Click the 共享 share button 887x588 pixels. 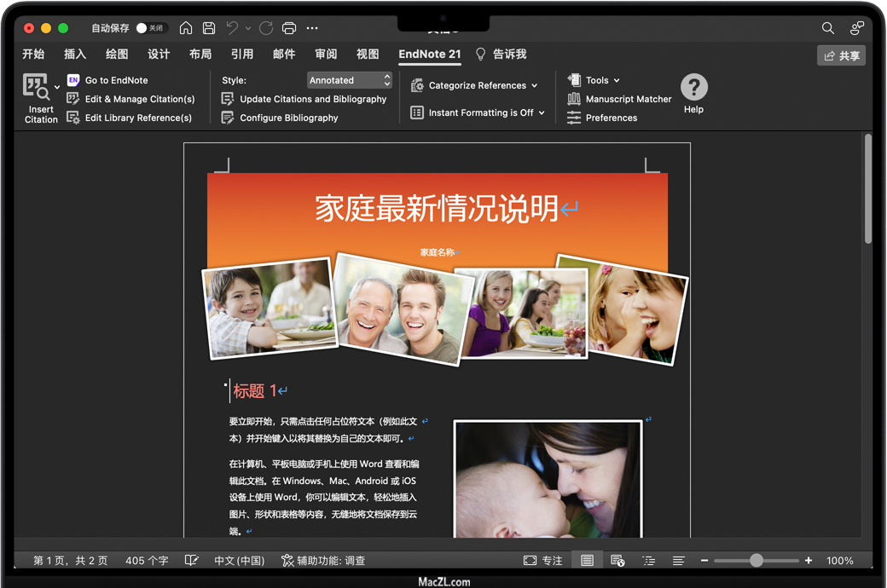point(841,55)
